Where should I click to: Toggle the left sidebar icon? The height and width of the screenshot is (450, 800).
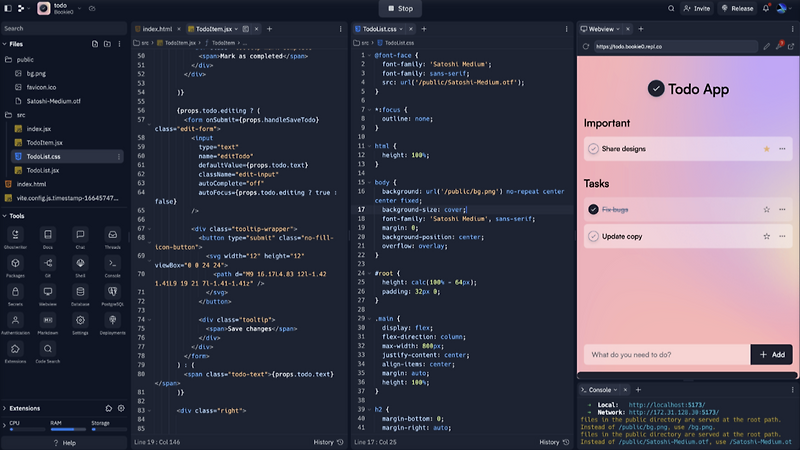8,8
